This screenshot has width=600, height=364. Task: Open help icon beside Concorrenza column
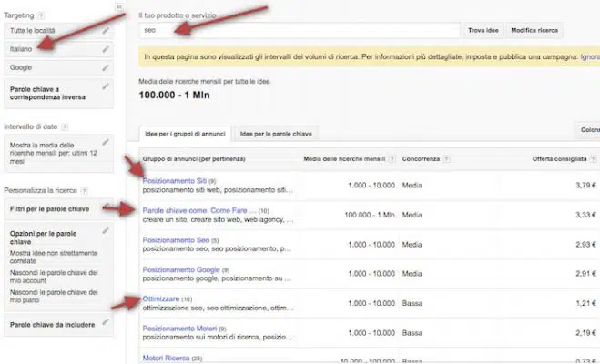coord(446,159)
